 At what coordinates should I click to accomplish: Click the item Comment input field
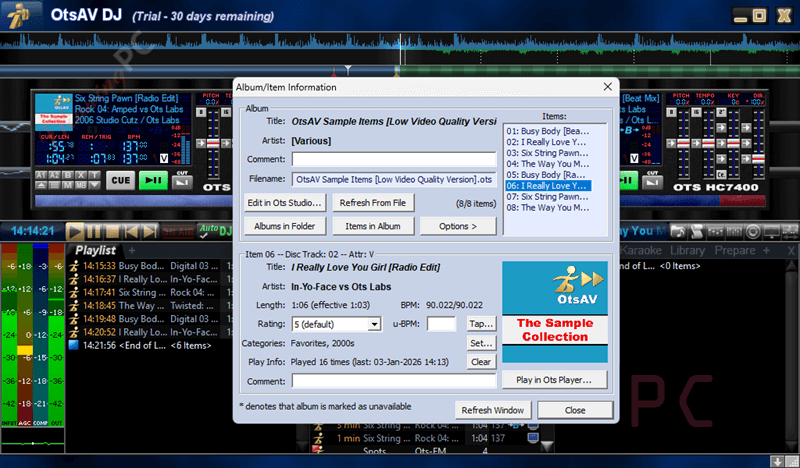tap(393, 381)
